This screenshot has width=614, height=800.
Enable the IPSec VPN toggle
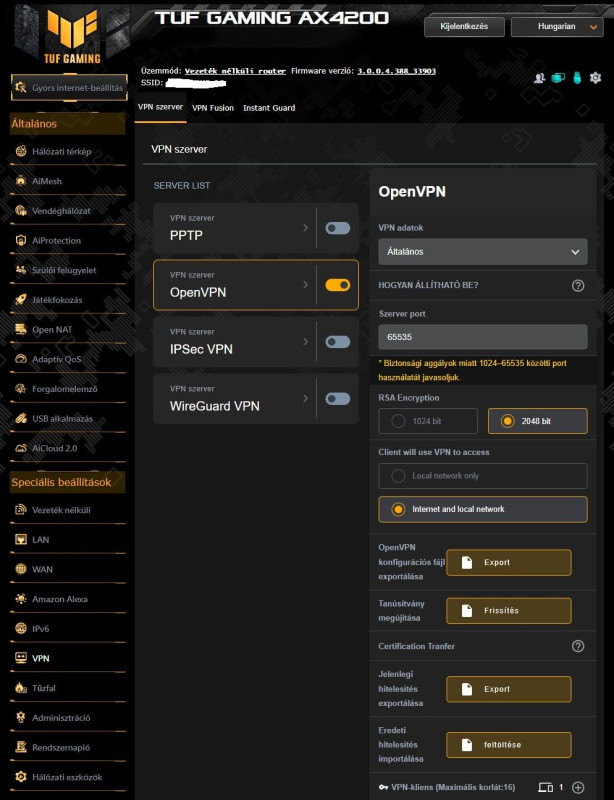click(x=338, y=342)
